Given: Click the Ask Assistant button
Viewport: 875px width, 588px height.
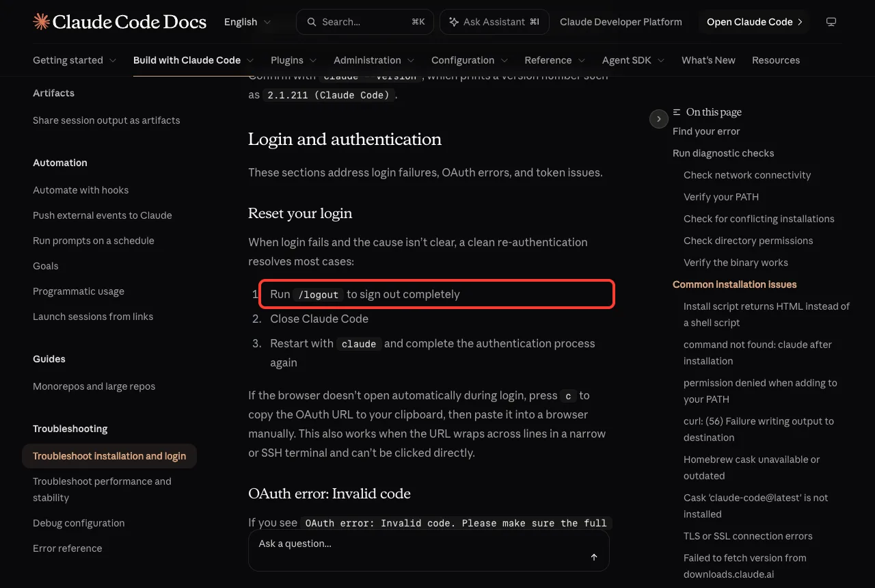Looking at the screenshot, I should (x=494, y=22).
